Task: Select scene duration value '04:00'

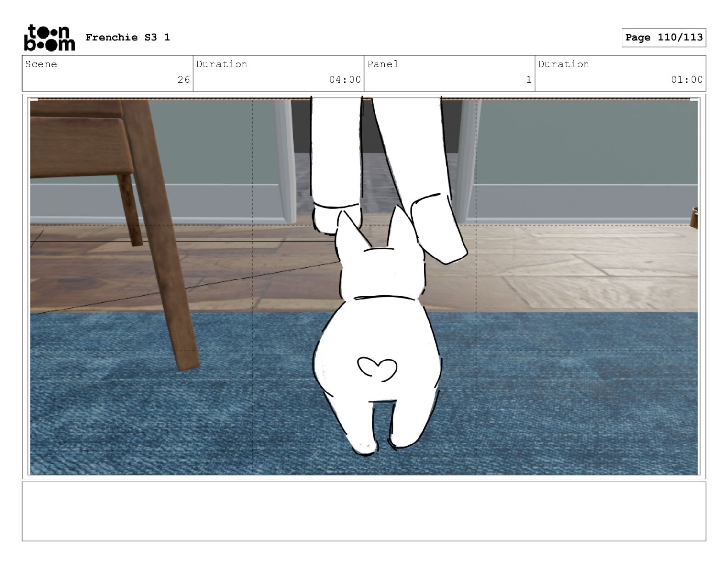Action: point(345,80)
